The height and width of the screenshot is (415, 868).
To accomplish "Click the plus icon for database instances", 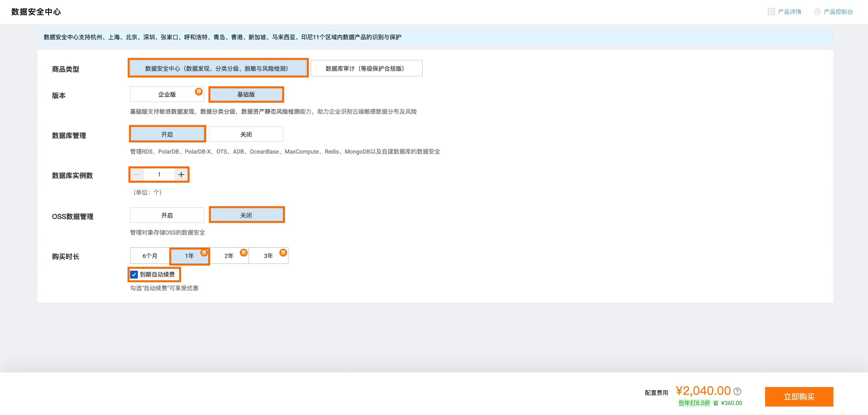I will click(181, 175).
